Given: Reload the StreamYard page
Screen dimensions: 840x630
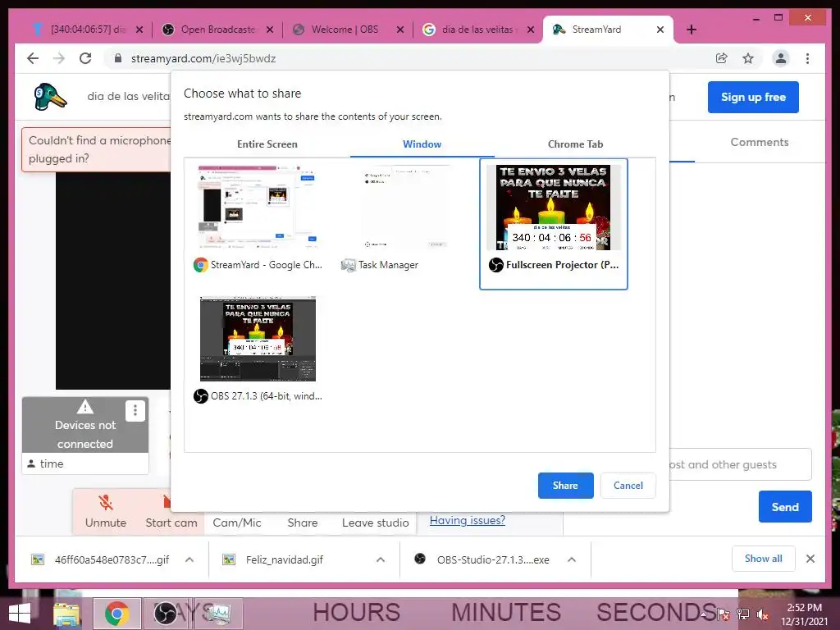Looking at the screenshot, I should (x=85, y=58).
